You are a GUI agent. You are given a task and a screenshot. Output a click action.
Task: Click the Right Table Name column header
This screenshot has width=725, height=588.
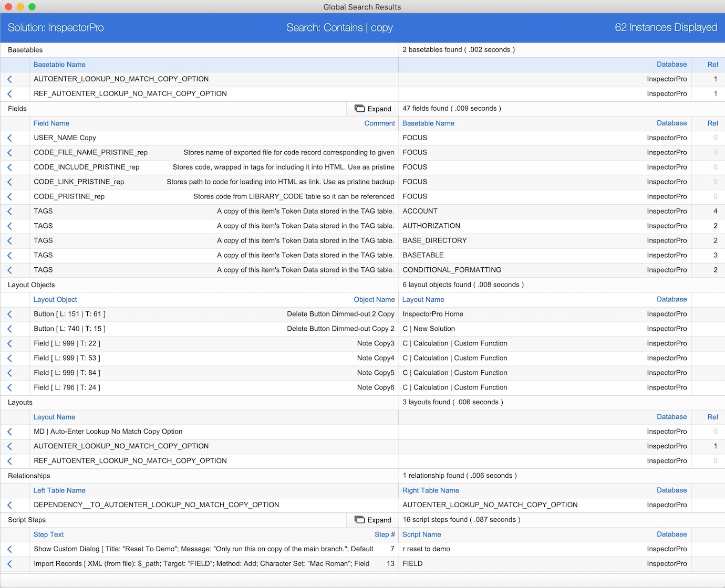pos(431,490)
